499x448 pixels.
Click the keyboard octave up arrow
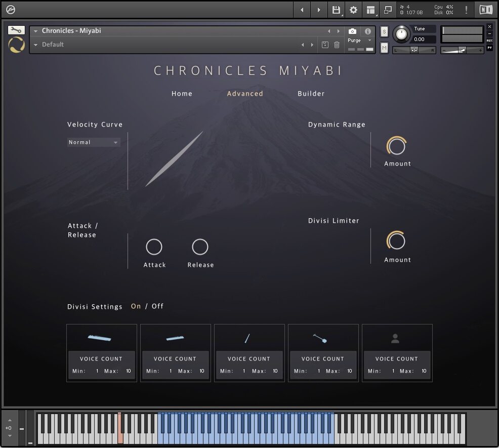pos(10,420)
